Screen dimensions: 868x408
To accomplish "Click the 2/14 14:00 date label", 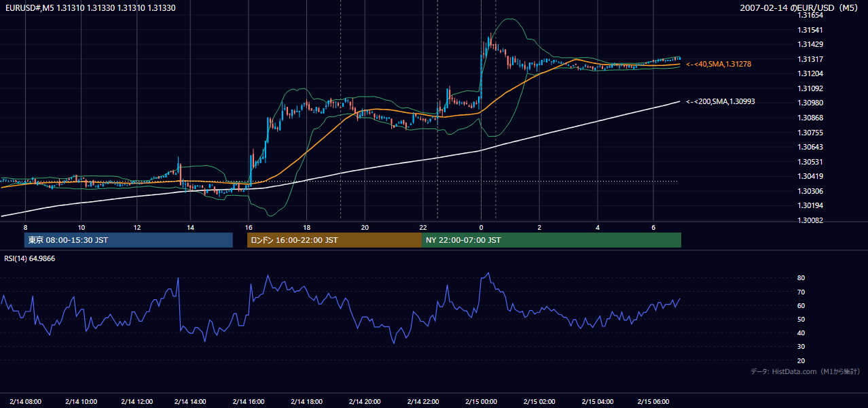I will click(191, 401).
